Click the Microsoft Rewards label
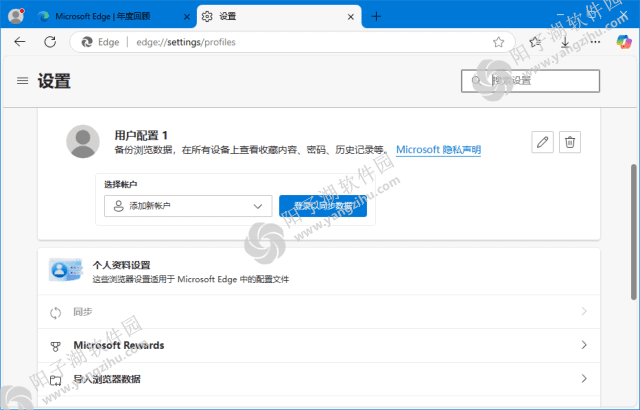The width and height of the screenshot is (640, 410). click(119, 346)
